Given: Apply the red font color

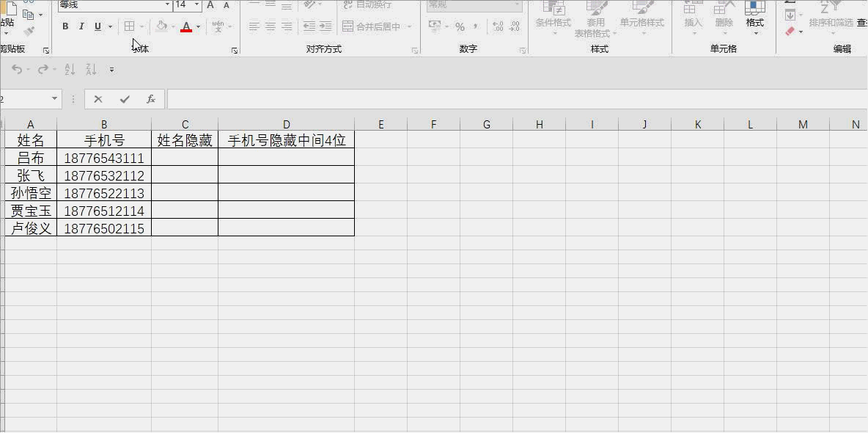Looking at the screenshot, I should point(186,26).
